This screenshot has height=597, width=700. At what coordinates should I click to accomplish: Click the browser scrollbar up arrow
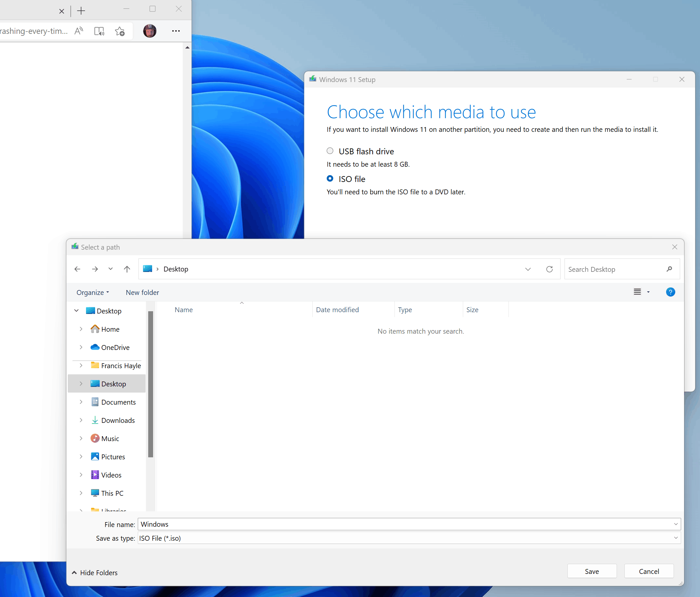pos(188,48)
